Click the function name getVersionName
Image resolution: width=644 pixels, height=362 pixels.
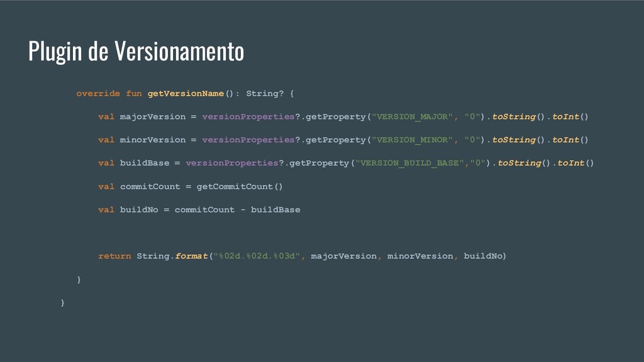[186, 94]
